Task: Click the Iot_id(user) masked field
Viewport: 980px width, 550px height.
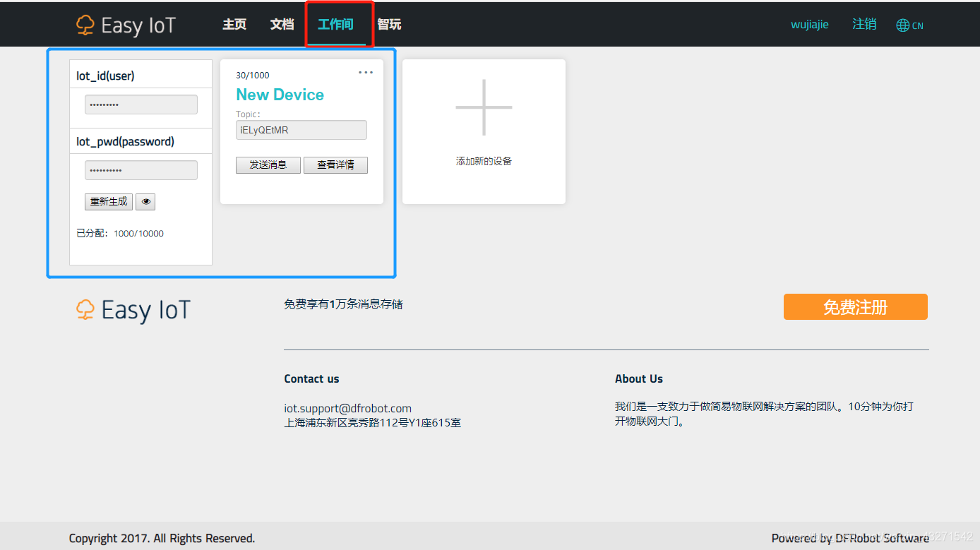Action: pos(141,104)
